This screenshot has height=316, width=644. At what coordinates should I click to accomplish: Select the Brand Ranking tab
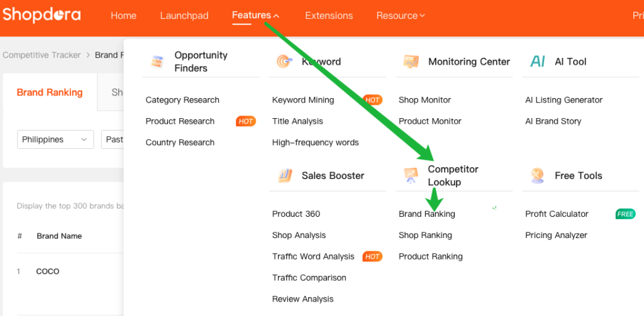50,92
